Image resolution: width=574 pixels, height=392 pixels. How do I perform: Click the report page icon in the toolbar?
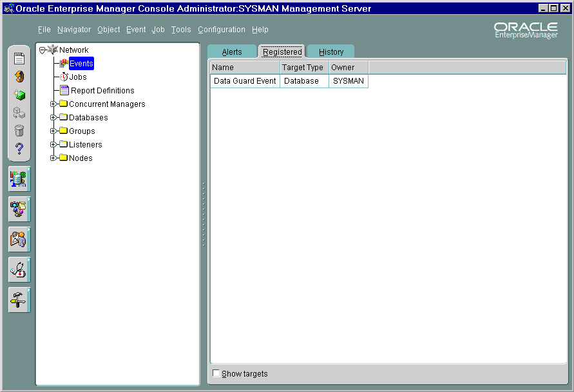tap(19, 59)
